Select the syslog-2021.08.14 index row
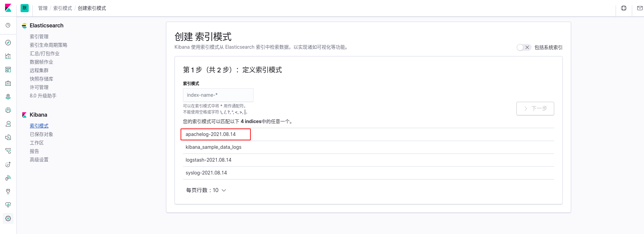644x234 pixels. (x=369, y=173)
